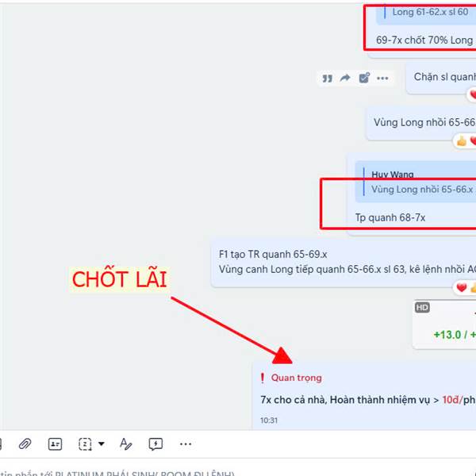Click the quick message icon in the chat toolbar
This screenshot has width=476, height=476.
(x=155, y=444)
